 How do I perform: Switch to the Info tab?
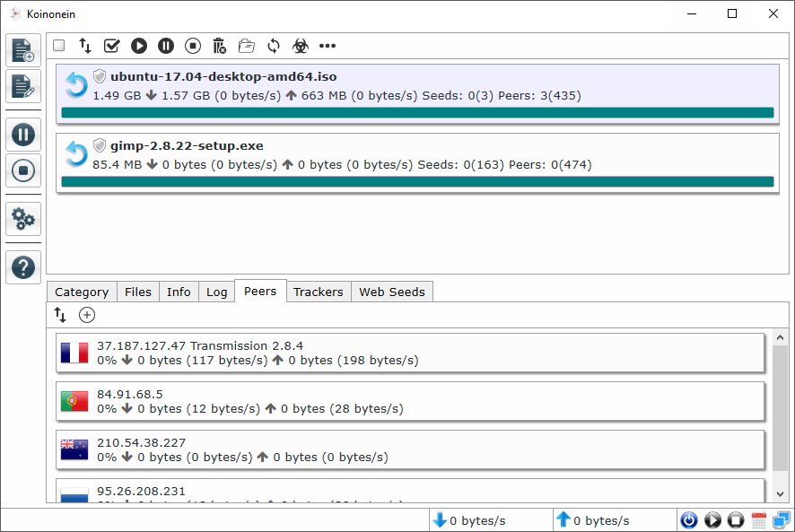(x=179, y=292)
